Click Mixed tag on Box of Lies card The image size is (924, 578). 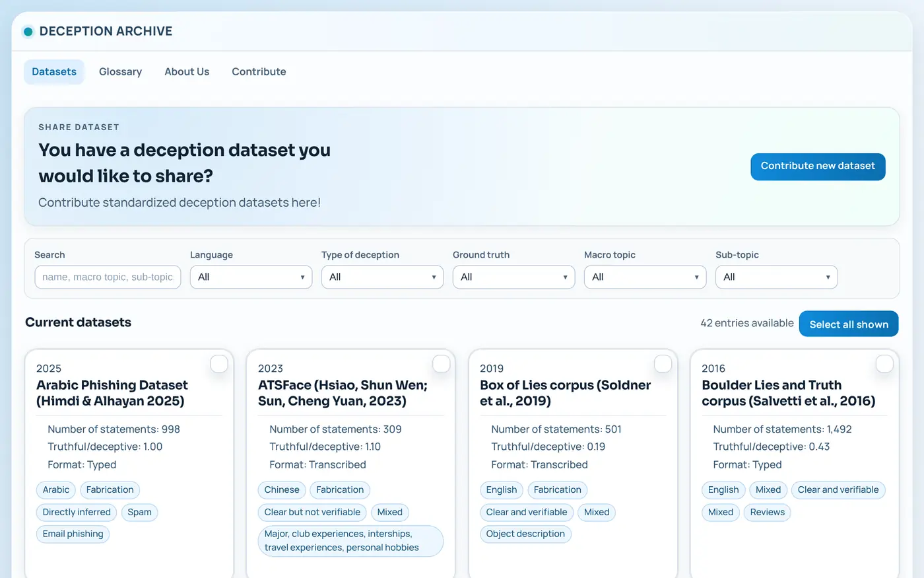click(x=597, y=513)
